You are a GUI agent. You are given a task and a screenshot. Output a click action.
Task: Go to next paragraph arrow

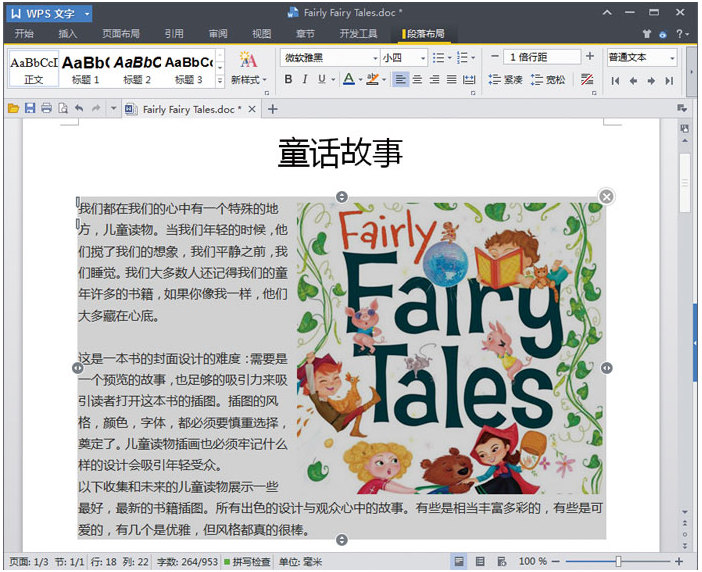coord(651,81)
